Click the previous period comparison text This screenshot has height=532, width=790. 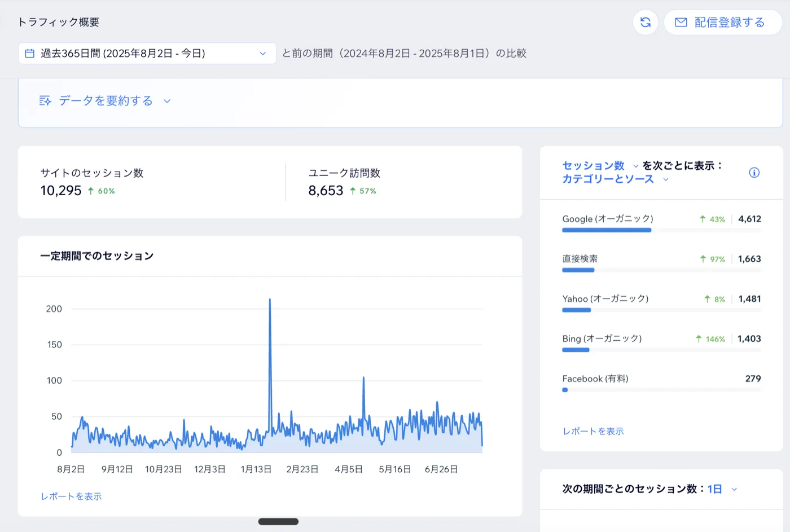tap(404, 54)
